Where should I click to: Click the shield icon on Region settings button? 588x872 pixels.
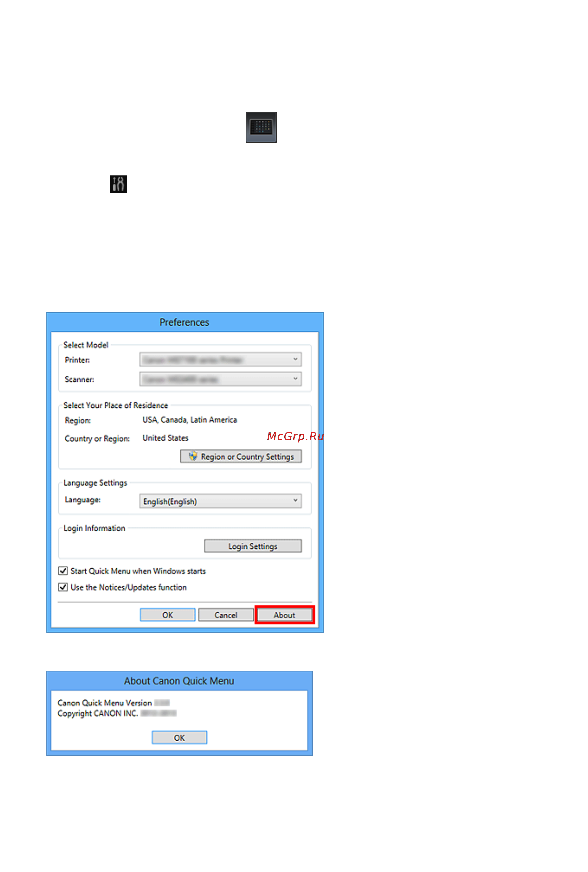coord(193,456)
